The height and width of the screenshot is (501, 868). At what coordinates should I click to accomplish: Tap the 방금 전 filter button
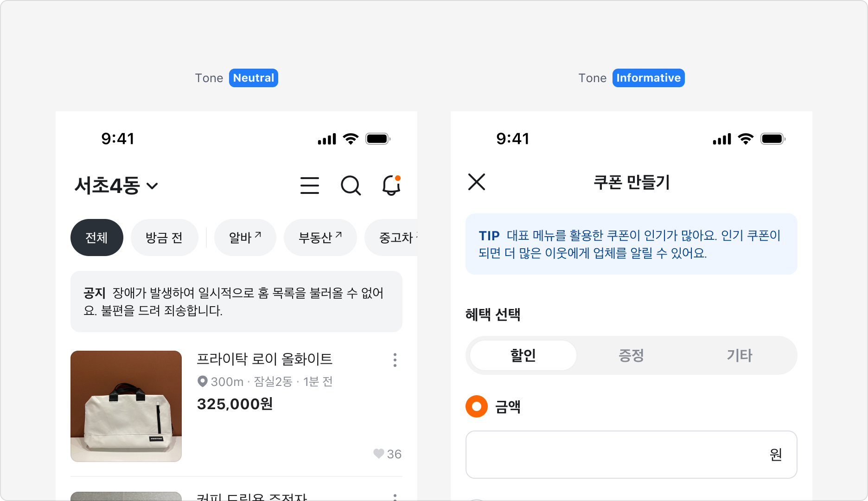[x=165, y=238]
